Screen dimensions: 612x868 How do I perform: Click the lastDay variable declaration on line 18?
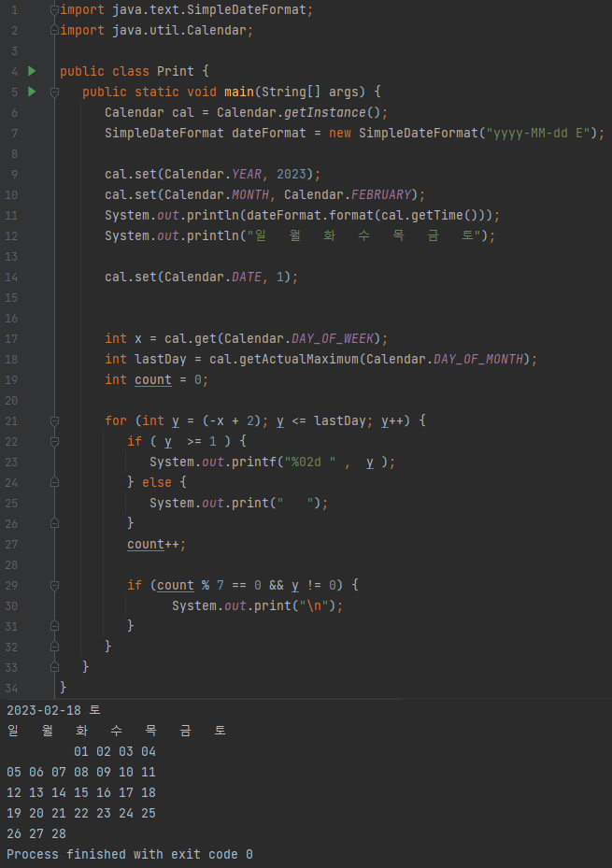161,359
